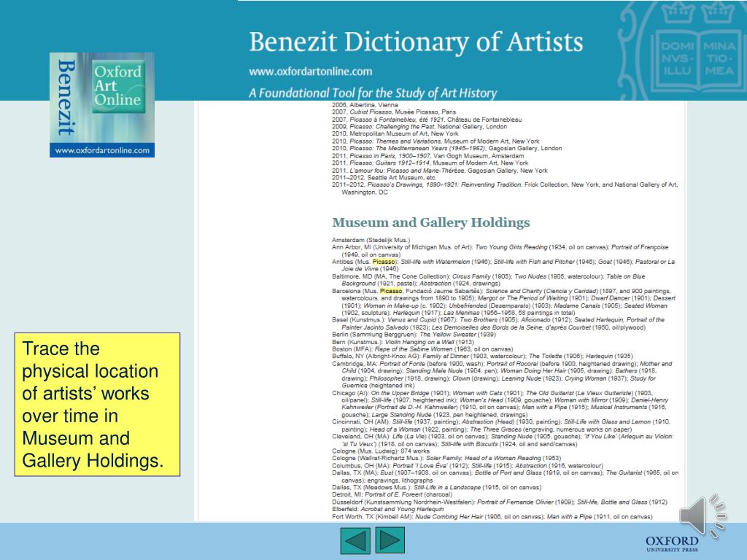The width and height of the screenshot is (747, 560).
Task: Advance to next slide with right arrow
Action: [x=390, y=540]
